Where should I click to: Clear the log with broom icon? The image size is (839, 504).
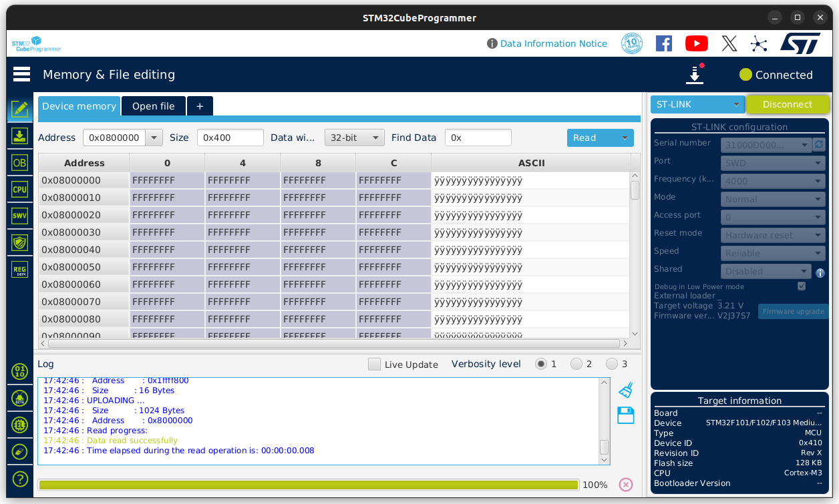626,390
